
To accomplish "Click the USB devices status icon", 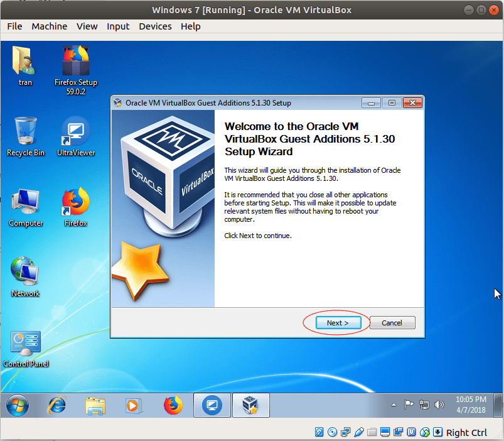I will (357, 432).
